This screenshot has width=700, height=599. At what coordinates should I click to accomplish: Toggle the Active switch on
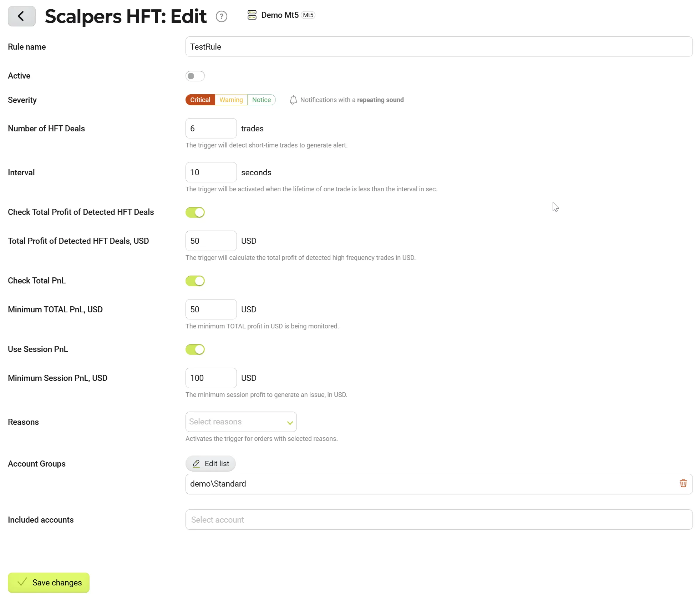point(195,76)
